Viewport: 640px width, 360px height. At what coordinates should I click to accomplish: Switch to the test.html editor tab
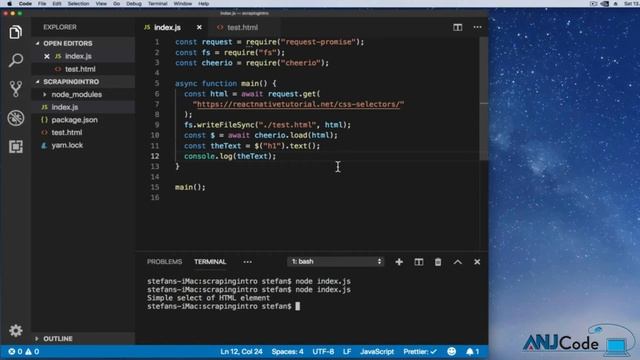(242, 27)
